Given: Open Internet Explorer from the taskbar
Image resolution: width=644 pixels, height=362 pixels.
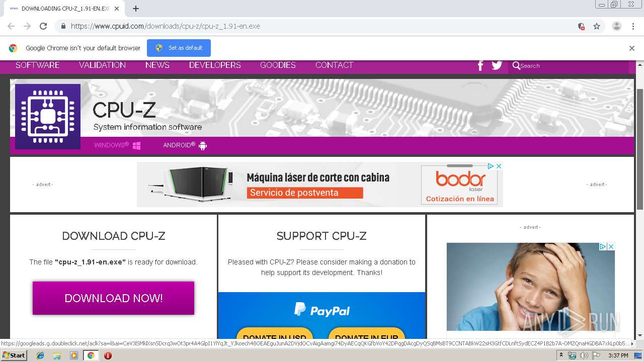Looking at the screenshot, I should (40, 355).
